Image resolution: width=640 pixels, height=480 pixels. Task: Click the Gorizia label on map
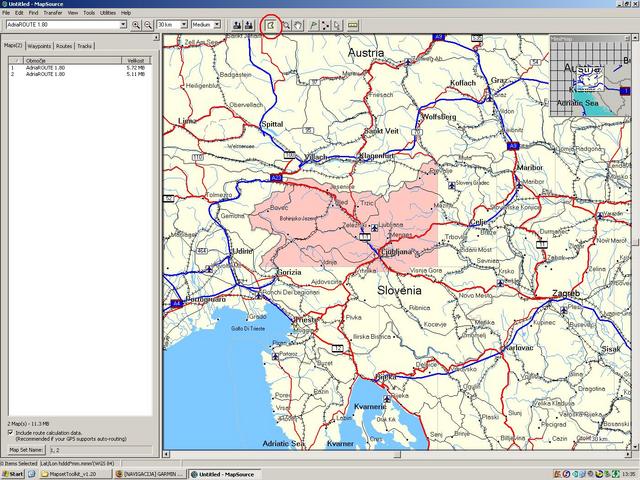pos(289,272)
